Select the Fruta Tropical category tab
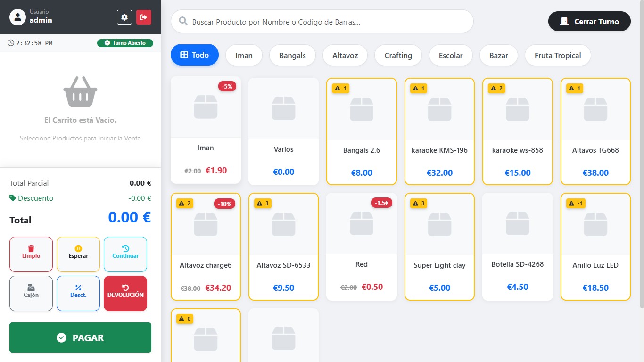The width and height of the screenshot is (644, 362). [x=558, y=55]
